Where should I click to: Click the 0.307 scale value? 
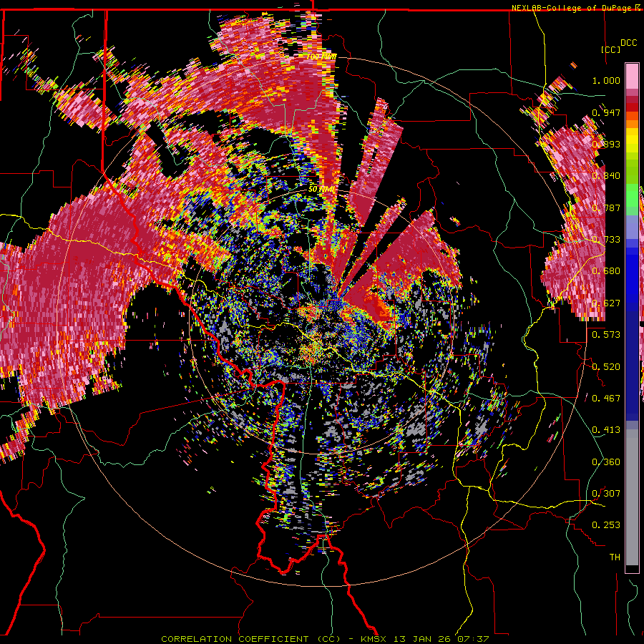(x=606, y=494)
